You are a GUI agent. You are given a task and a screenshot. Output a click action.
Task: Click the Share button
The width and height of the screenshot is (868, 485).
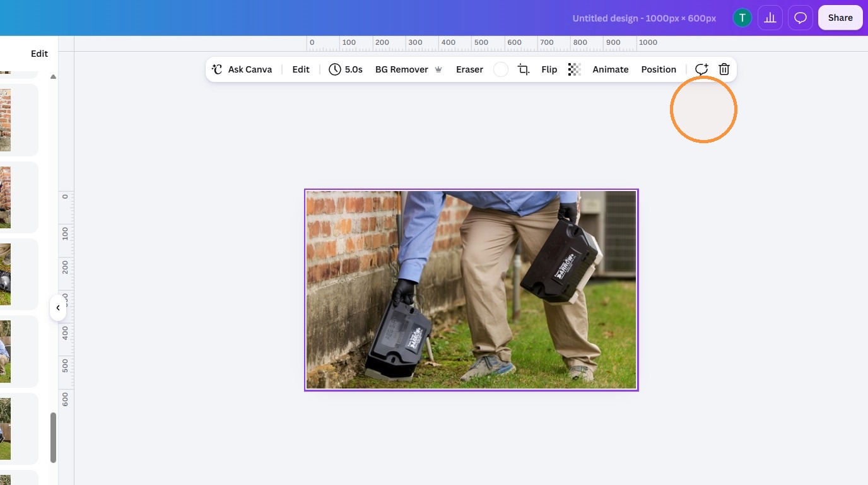tap(840, 18)
